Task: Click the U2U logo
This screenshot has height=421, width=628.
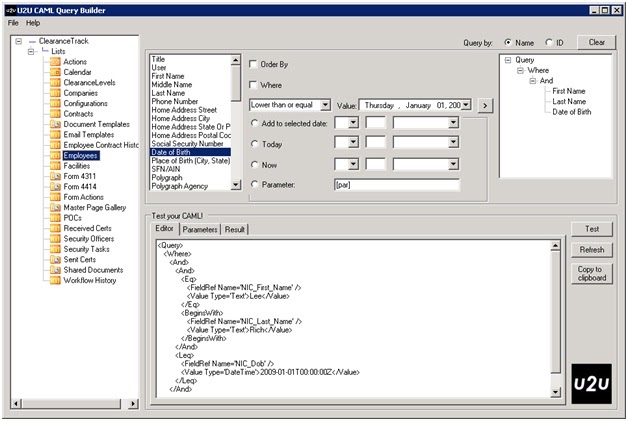Action: (x=592, y=383)
